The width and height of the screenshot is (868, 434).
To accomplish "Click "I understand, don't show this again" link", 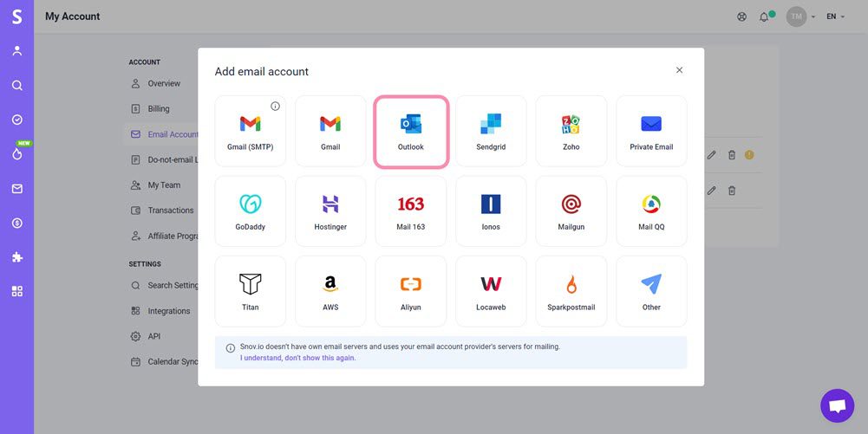I will (297, 358).
